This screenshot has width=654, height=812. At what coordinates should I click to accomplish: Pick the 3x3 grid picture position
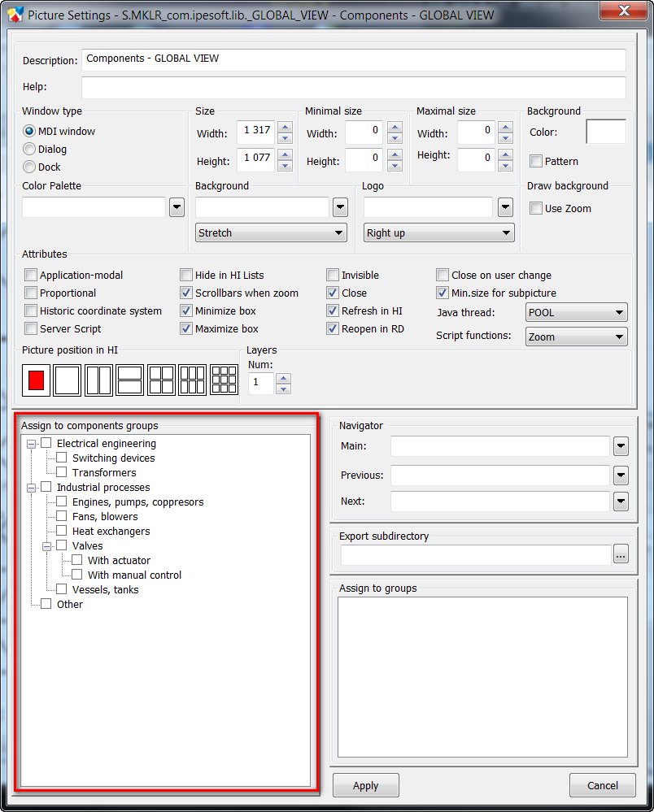[x=224, y=380]
